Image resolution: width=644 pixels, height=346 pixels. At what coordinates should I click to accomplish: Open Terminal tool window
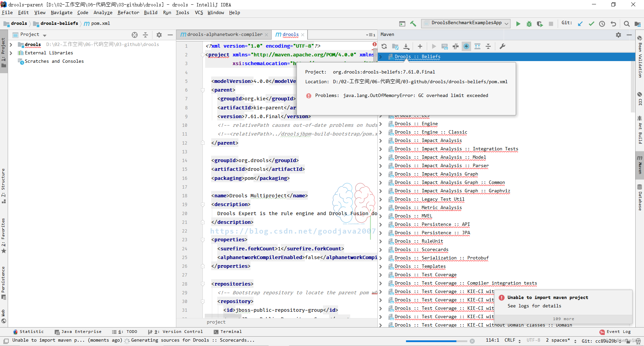click(228, 332)
